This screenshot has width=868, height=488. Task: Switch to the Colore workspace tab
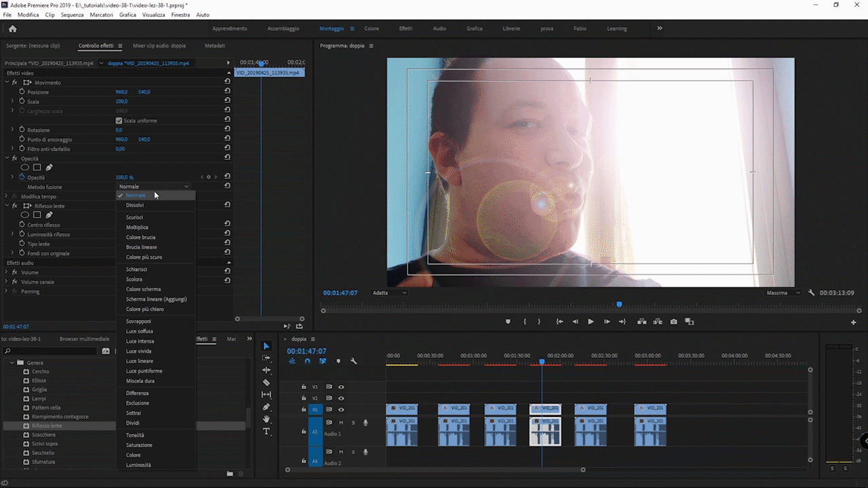click(x=372, y=28)
